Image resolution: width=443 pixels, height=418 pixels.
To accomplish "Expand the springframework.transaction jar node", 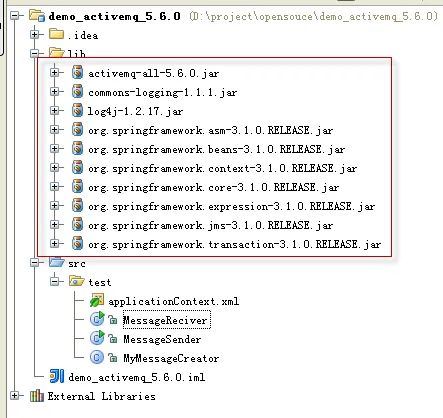I will (55, 243).
